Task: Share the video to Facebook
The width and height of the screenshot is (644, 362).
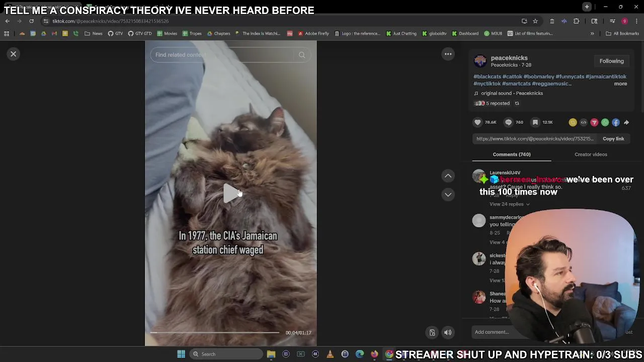Action: click(616, 122)
